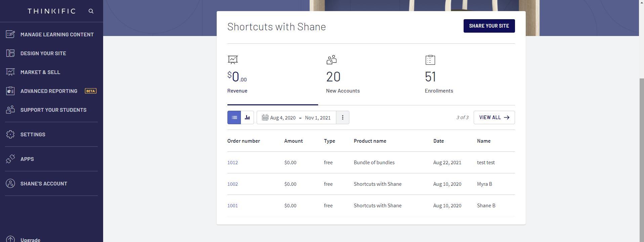The height and width of the screenshot is (242, 644).
Task: Click the Market & Sell icon
Action: click(10, 72)
